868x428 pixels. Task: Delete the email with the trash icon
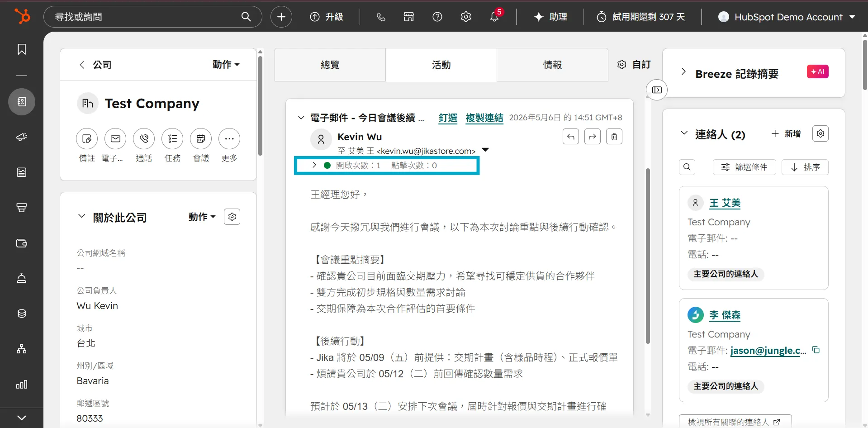[614, 137]
